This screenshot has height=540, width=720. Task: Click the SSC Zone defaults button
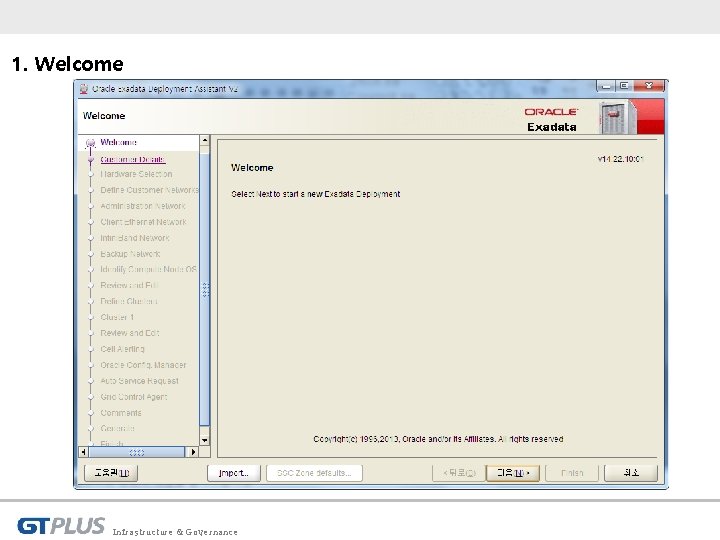tap(314, 472)
